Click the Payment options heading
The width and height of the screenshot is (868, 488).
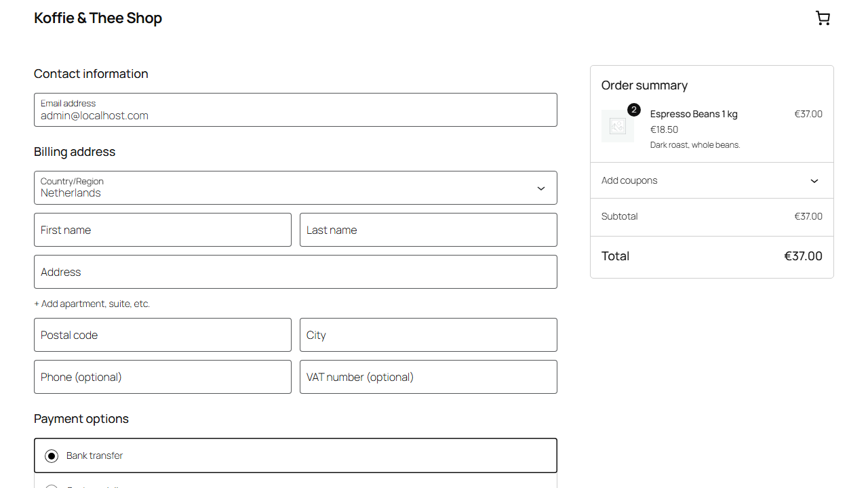[x=81, y=419]
